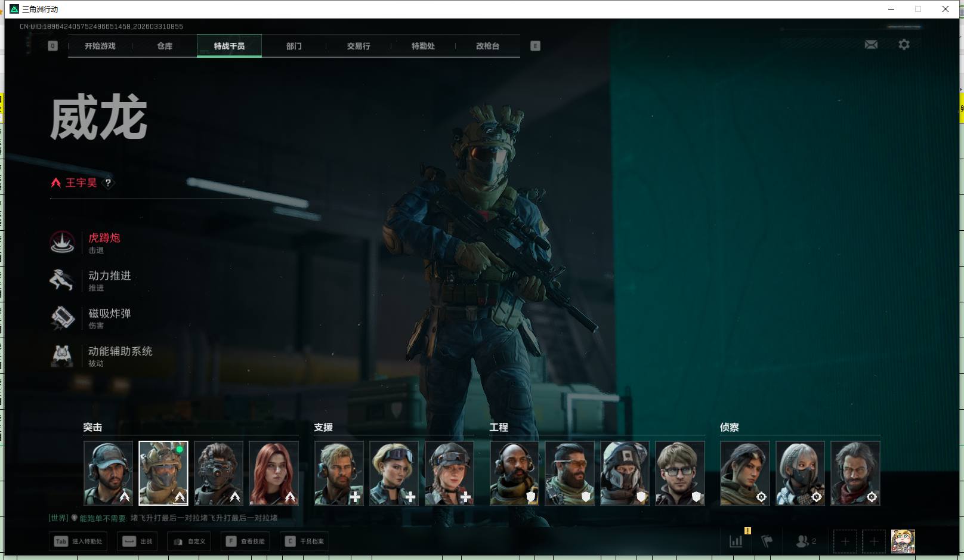964x560 pixels.
Task: Click the 查看技能 button
Action: [245, 542]
